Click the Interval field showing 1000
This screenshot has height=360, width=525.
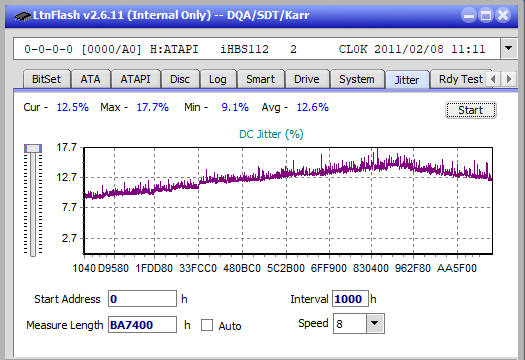click(x=350, y=299)
